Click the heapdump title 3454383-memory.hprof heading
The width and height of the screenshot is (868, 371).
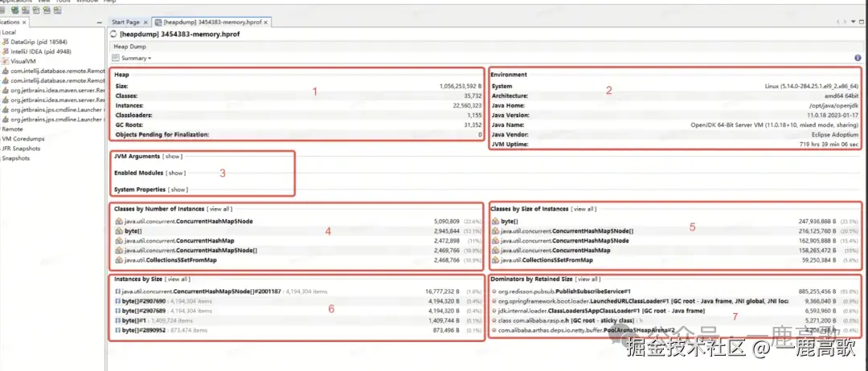tap(180, 35)
